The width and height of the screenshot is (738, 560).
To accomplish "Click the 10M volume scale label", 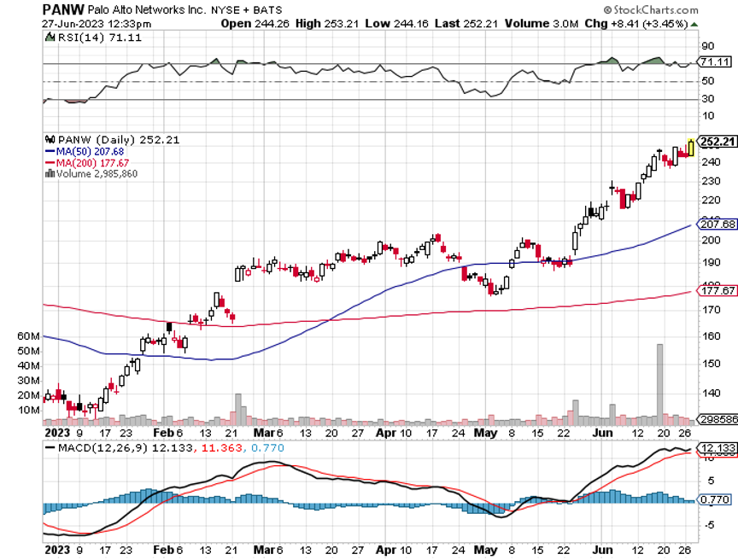I will pyautogui.click(x=29, y=410).
